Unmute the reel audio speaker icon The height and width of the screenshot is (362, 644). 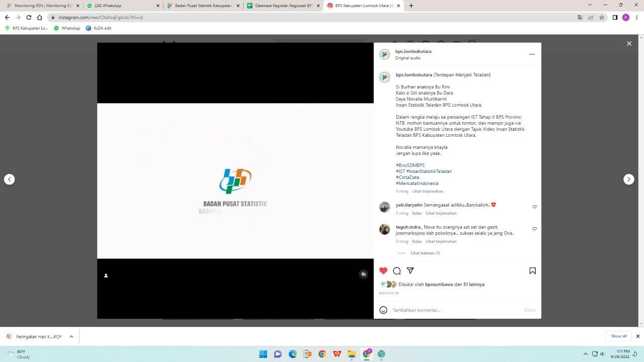click(x=363, y=274)
